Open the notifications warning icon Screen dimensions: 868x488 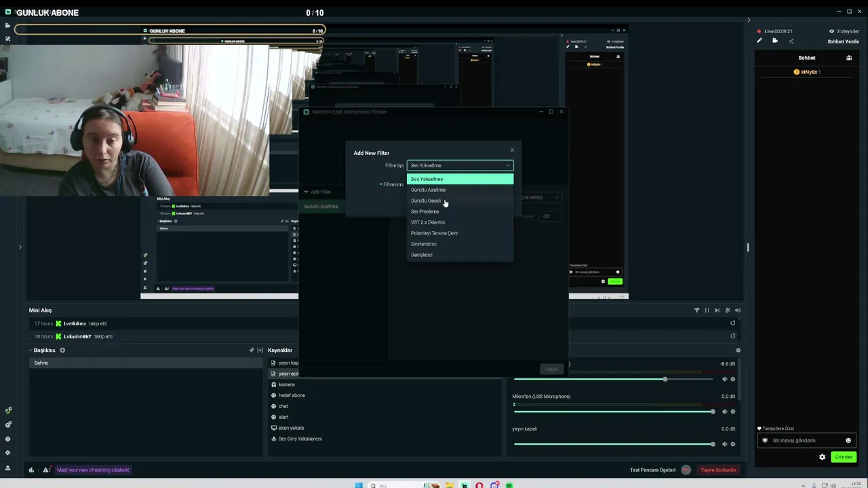(46, 470)
